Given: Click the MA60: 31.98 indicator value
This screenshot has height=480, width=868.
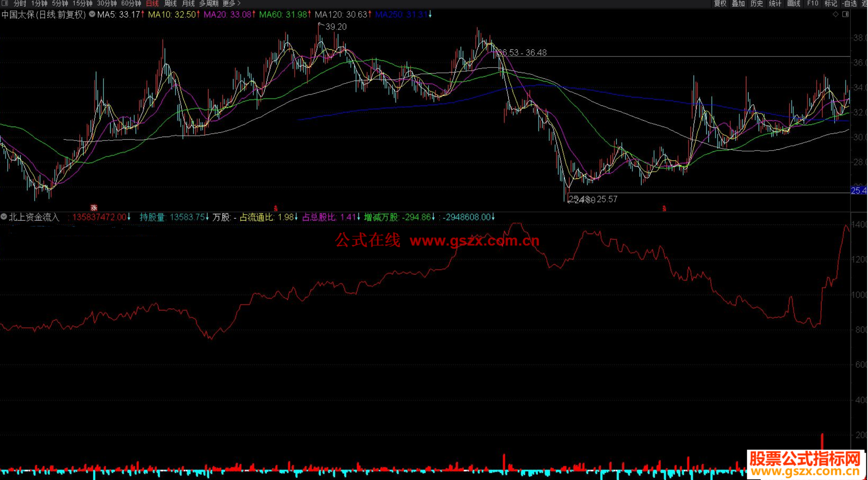Looking at the screenshot, I should [285, 14].
